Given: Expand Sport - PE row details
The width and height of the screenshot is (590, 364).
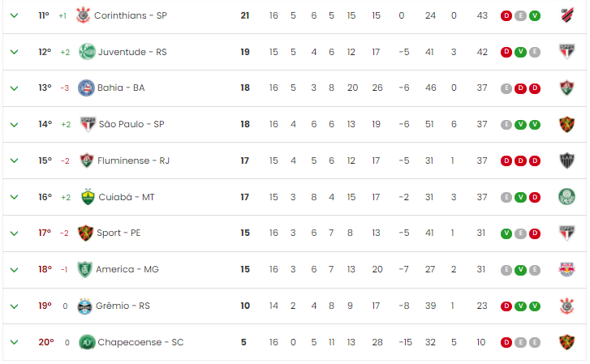Looking at the screenshot, I should [15, 233].
